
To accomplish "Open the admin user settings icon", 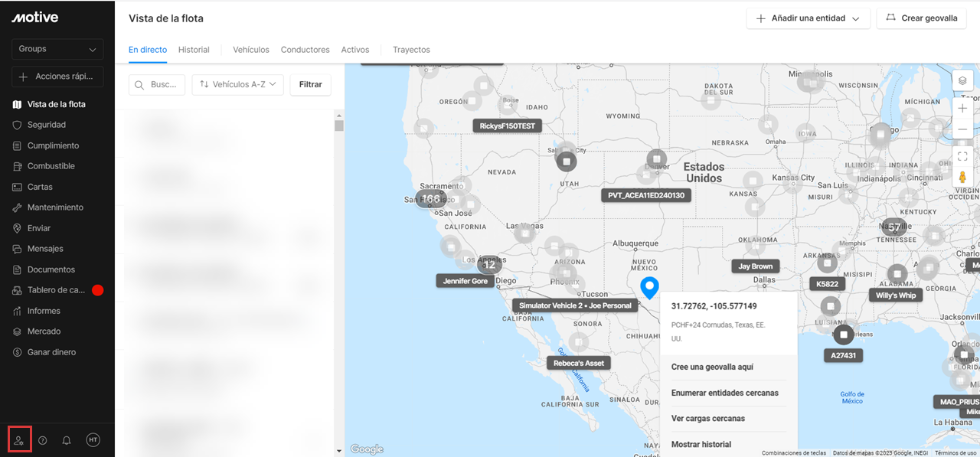I will tap(19, 440).
